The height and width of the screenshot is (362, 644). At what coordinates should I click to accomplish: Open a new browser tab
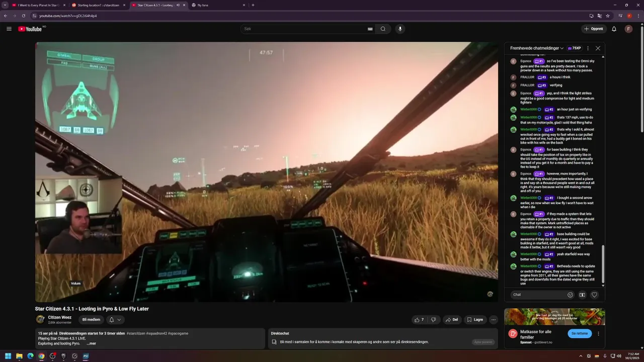coord(253,5)
